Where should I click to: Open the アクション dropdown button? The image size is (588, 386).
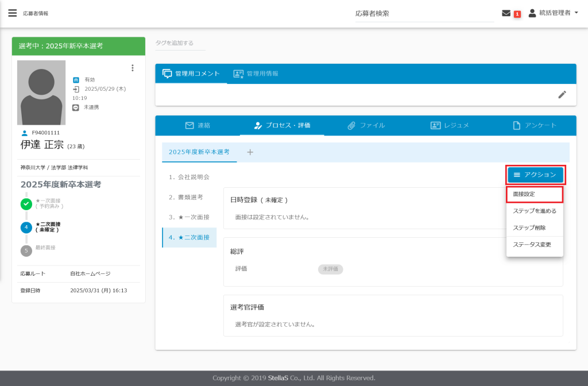coord(535,175)
